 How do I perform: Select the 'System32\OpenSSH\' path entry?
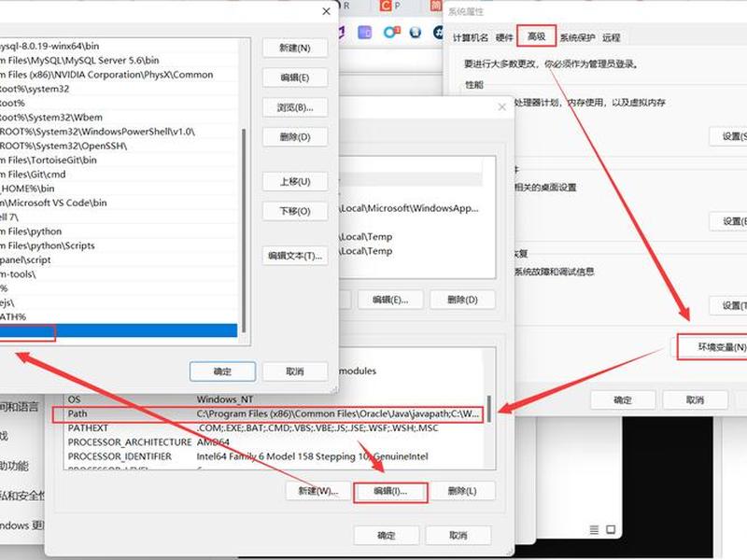pyautogui.click(x=119, y=147)
